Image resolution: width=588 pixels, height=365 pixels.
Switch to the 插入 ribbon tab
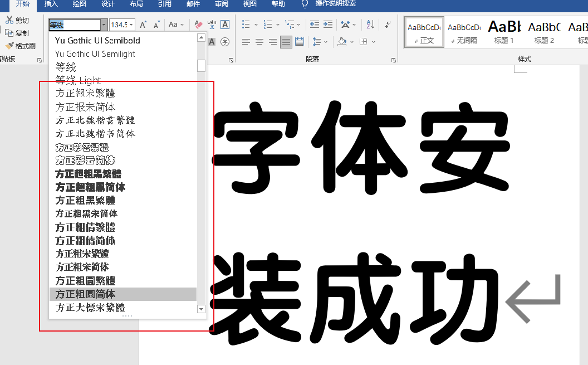(51, 4)
